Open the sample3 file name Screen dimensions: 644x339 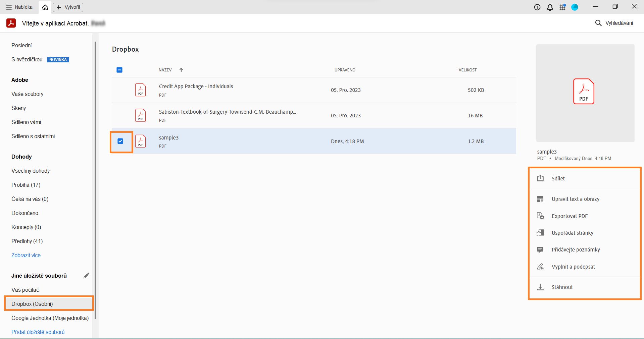point(169,137)
